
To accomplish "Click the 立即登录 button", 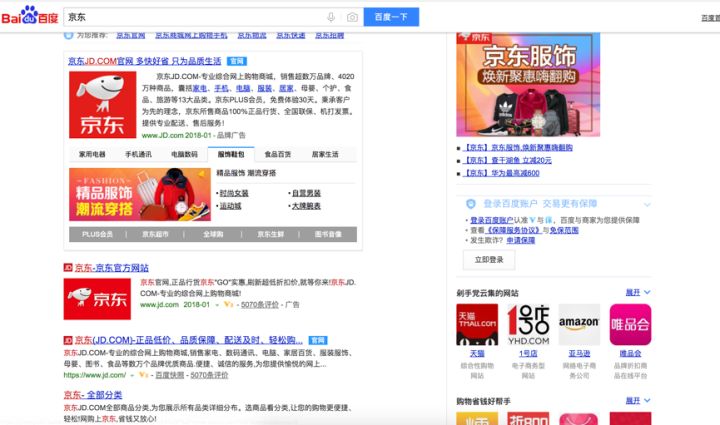I will pos(489,260).
